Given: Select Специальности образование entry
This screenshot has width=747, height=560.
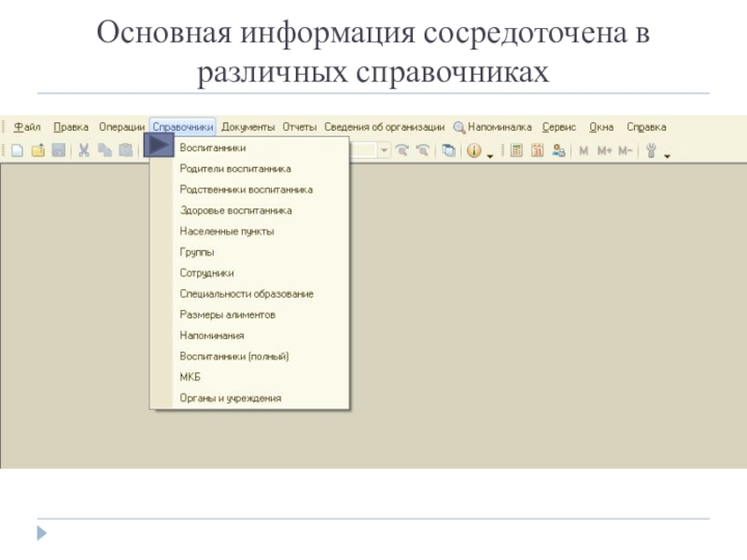Looking at the screenshot, I should click(x=249, y=294).
